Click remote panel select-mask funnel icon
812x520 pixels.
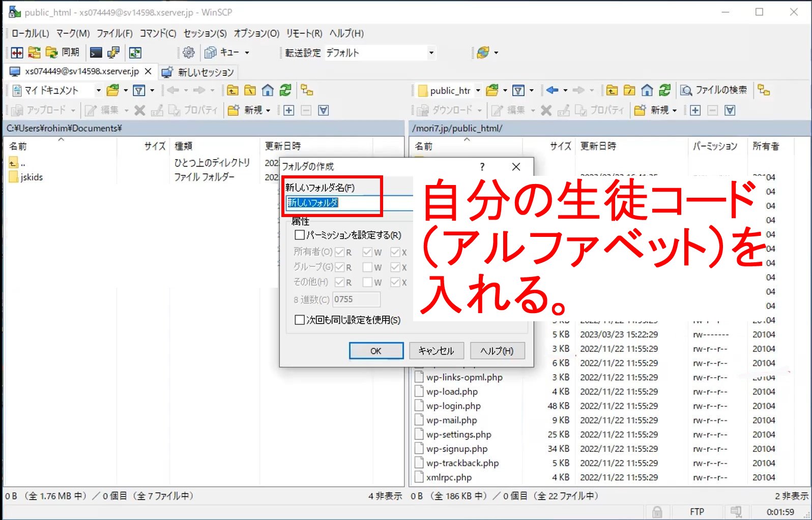730,110
